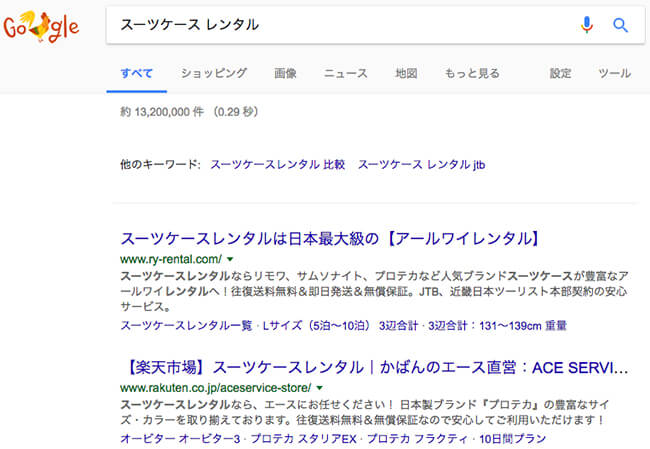The width and height of the screenshot is (650, 449).
Task: Open sitelink 3辺合計：131〜139cm 重量
Action: 497,325
